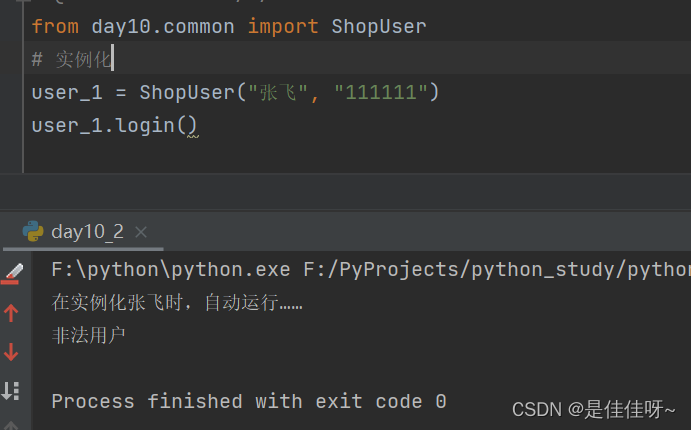
Task: Click the 'F:\python\python.exe' console output line
Action: coord(371,270)
